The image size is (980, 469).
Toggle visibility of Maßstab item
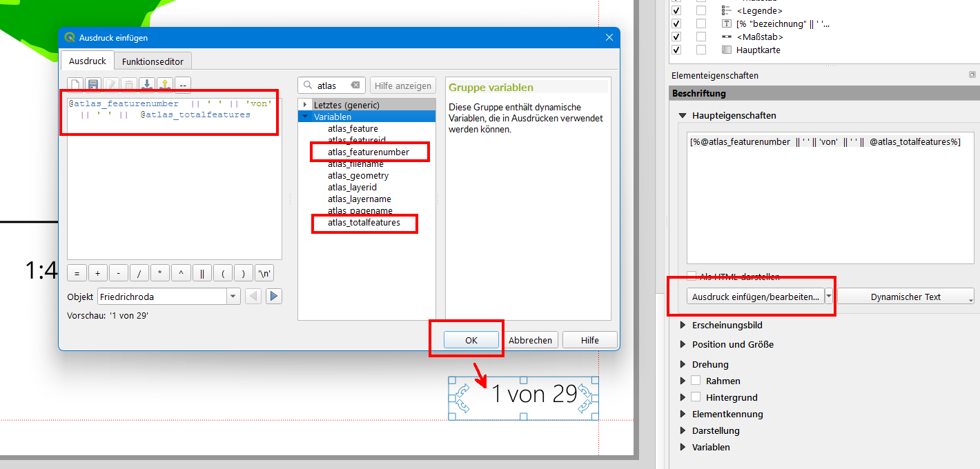point(676,37)
